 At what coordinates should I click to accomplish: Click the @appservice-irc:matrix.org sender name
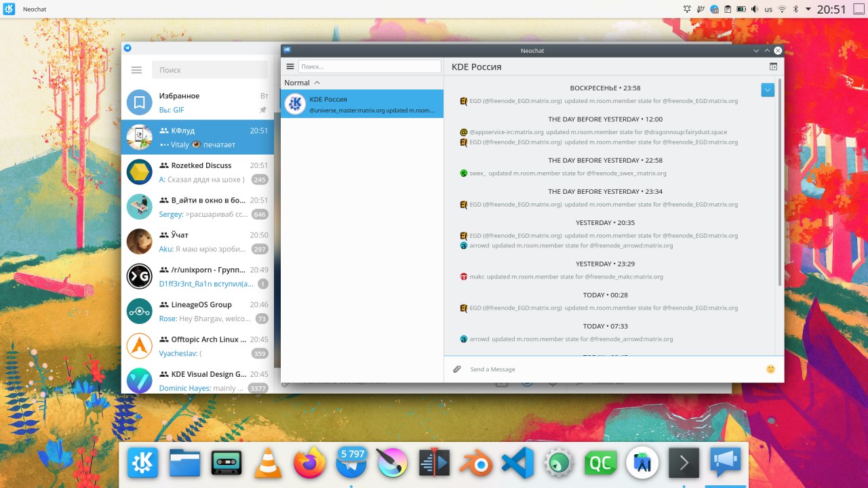(x=507, y=132)
